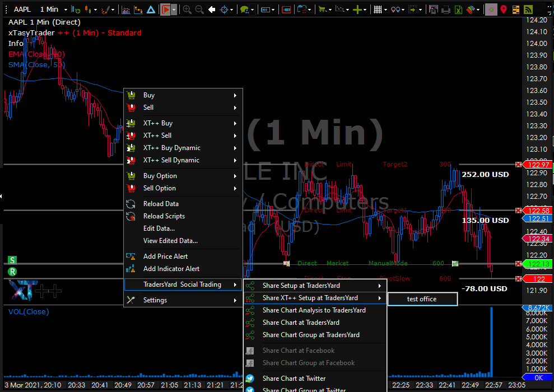The height and width of the screenshot is (392, 554).
Task: Open the Sell Option submenu
Action: pyautogui.click(x=183, y=188)
